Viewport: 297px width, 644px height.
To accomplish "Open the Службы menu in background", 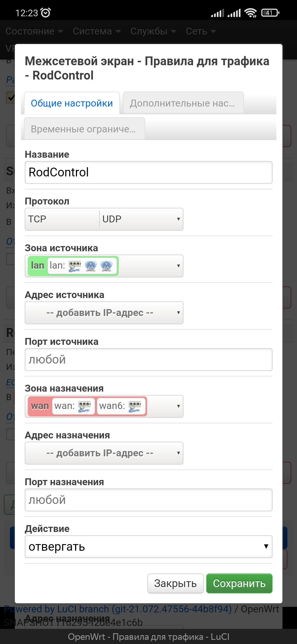I will (x=153, y=31).
